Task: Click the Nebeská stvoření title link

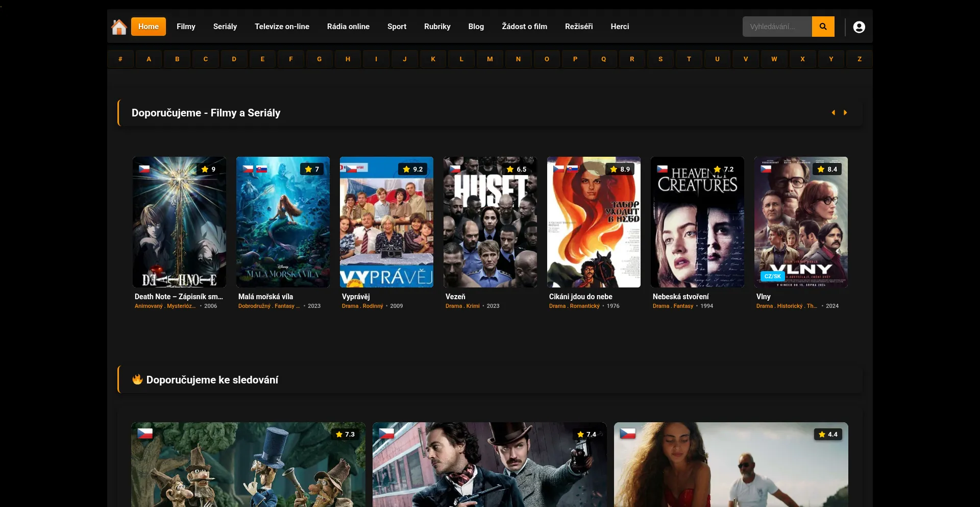Action: pyautogui.click(x=680, y=297)
